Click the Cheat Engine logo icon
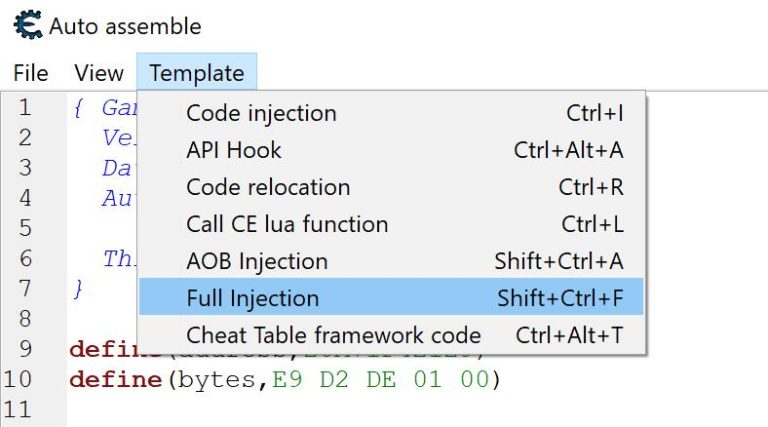Image resolution: width=768 pixels, height=427 pixels. pyautogui.click(x=27, y=25)
